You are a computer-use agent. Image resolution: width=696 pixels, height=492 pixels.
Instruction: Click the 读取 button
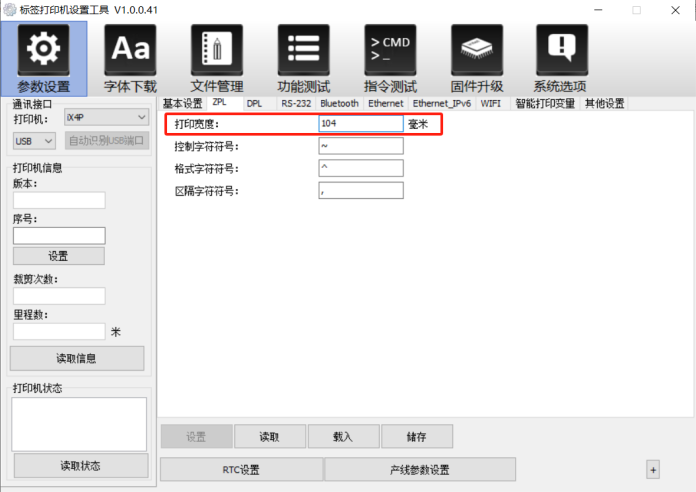click(269, 436)
